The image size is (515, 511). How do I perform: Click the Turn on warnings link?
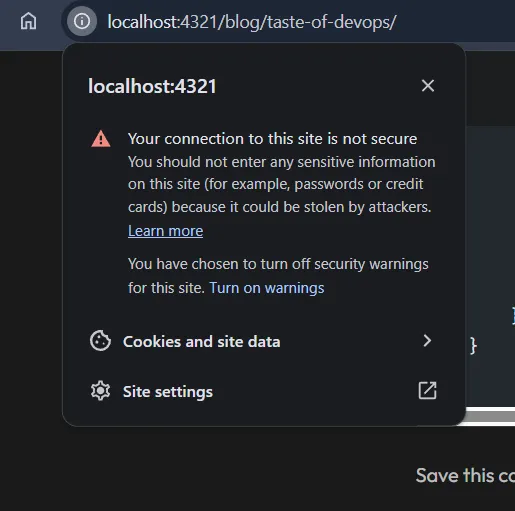point(267,288)
